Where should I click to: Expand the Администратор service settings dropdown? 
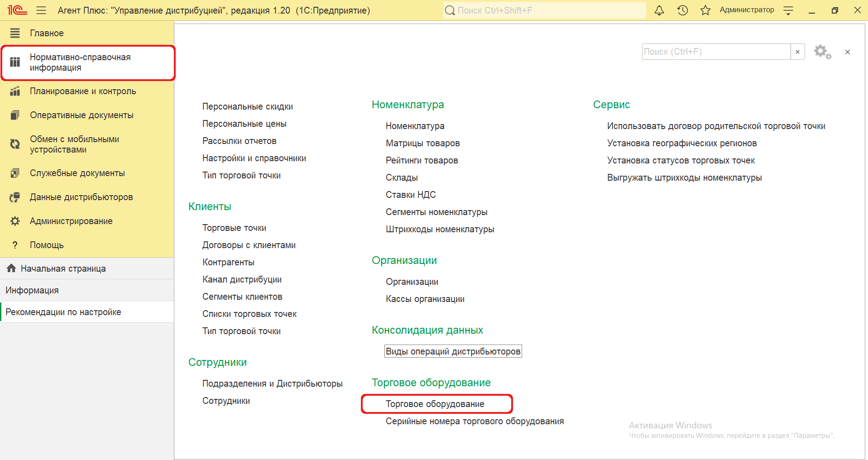point(788,10)
